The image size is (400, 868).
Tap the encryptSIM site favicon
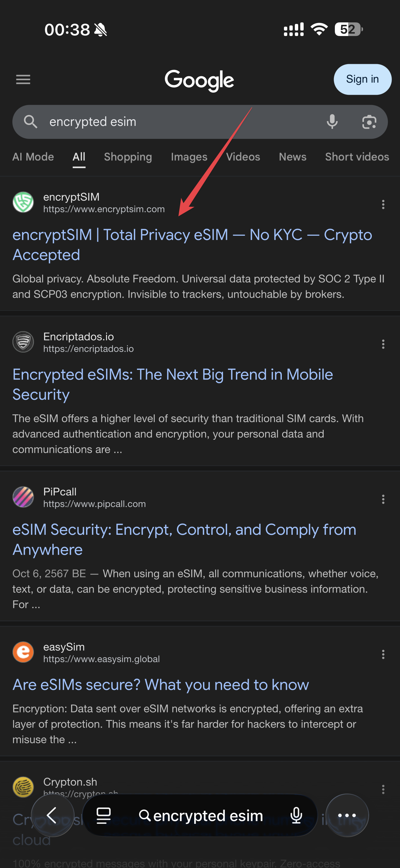(x=23, y=202)
